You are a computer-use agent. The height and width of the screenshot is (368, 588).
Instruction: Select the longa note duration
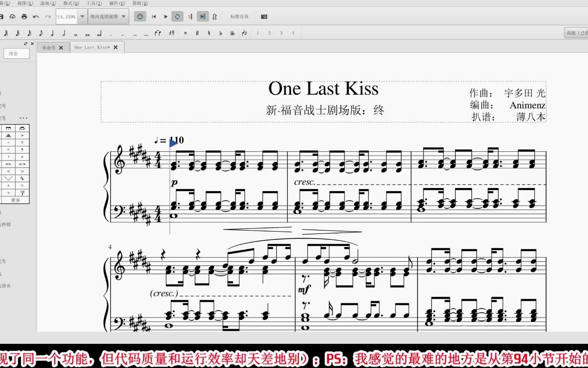click(x=99, y=33)
